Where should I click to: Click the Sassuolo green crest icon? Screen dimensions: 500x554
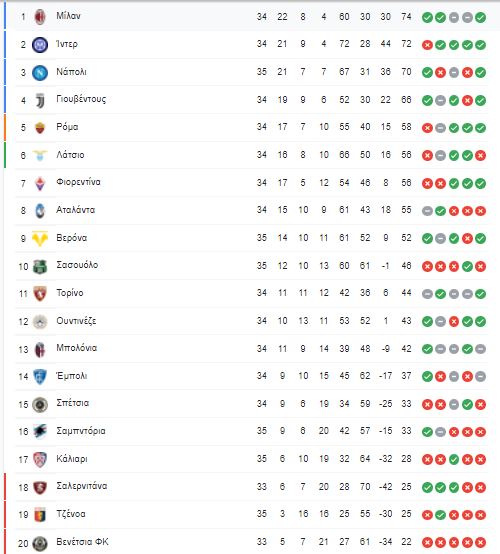[40, 266]
